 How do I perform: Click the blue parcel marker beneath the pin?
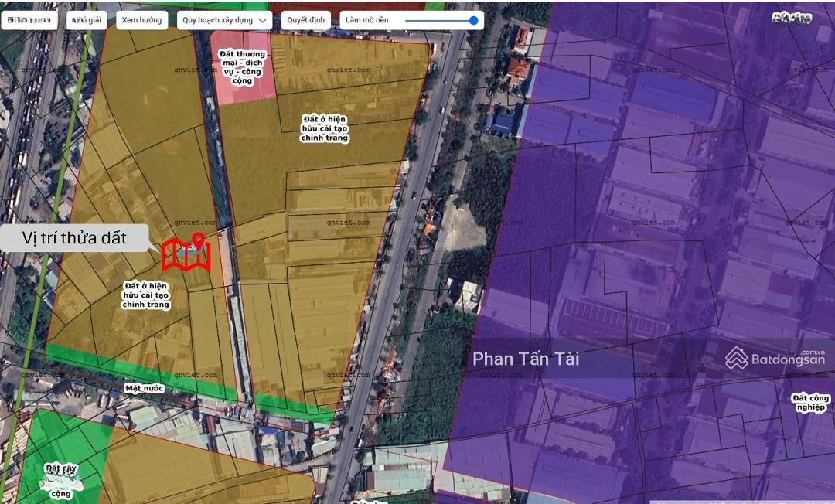coord(186,251)
